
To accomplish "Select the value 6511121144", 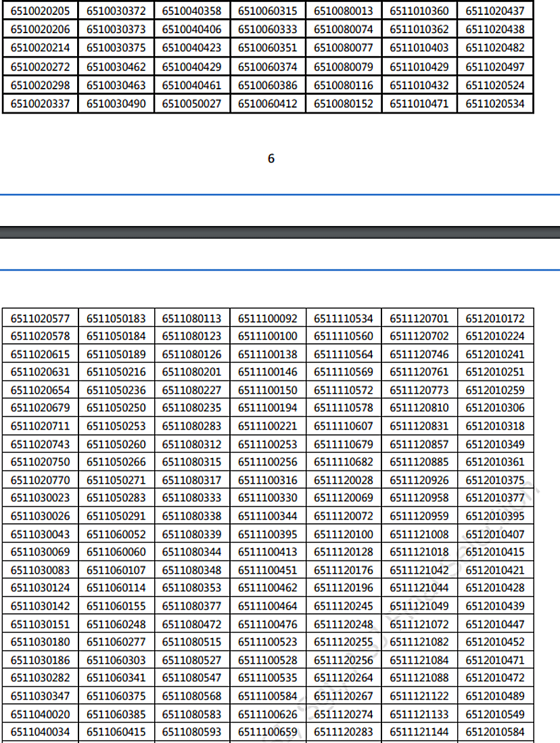I will click(419, 731).
